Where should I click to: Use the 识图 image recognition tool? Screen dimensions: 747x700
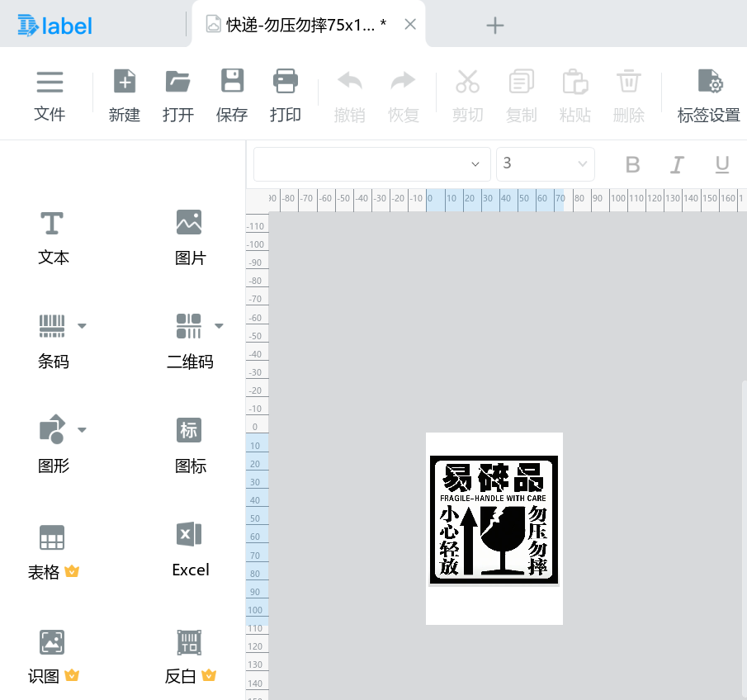pos(52,655)
